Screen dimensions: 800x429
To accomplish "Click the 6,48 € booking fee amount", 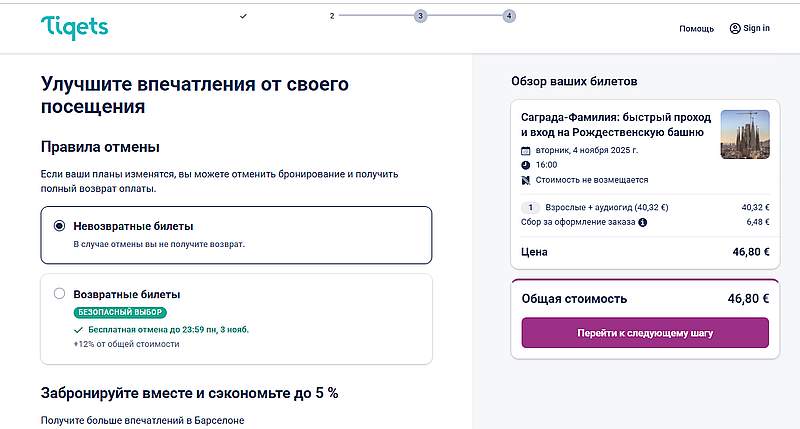I will pos(758,222).
